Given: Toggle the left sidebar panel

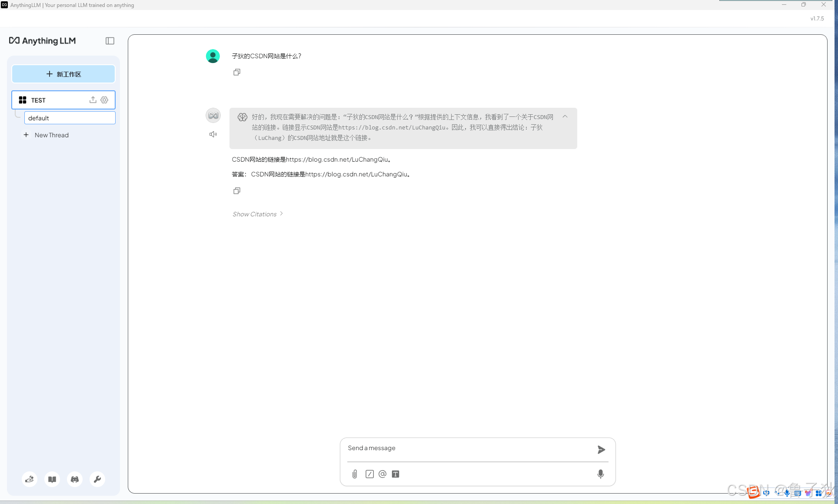Looking at the screenshot, I should pos(110,40).
